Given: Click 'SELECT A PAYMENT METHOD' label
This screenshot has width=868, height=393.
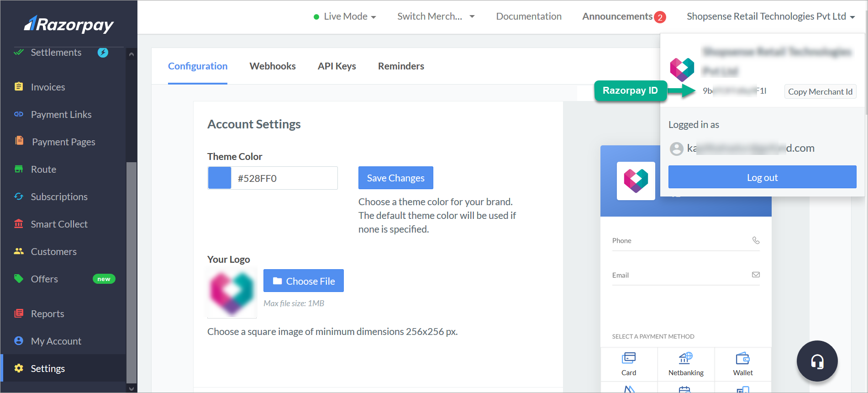Looking at the screenshot, I should coord(653,336).
